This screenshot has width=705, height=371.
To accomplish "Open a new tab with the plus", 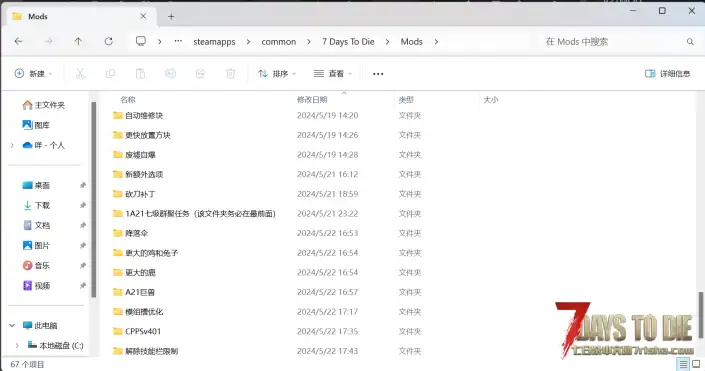I will pos(171,17).
